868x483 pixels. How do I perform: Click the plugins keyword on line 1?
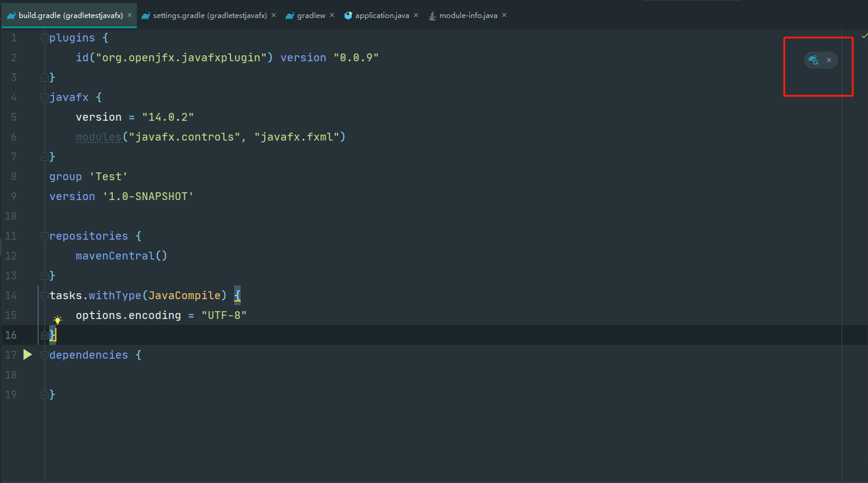(72, 38)
